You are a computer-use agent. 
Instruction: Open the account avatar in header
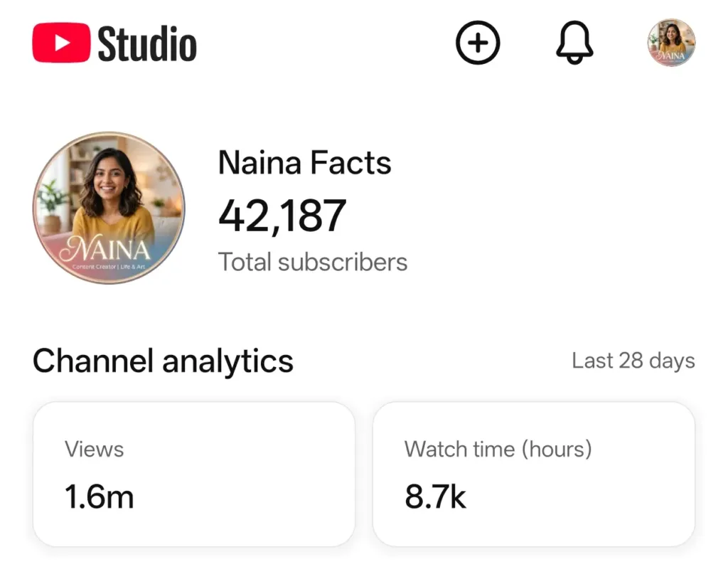[671, 43]
